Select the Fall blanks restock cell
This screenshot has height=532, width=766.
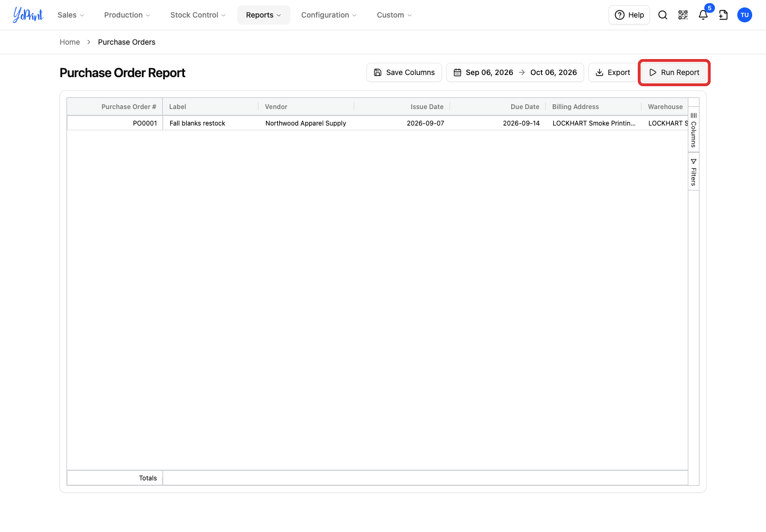click(211, 123)
